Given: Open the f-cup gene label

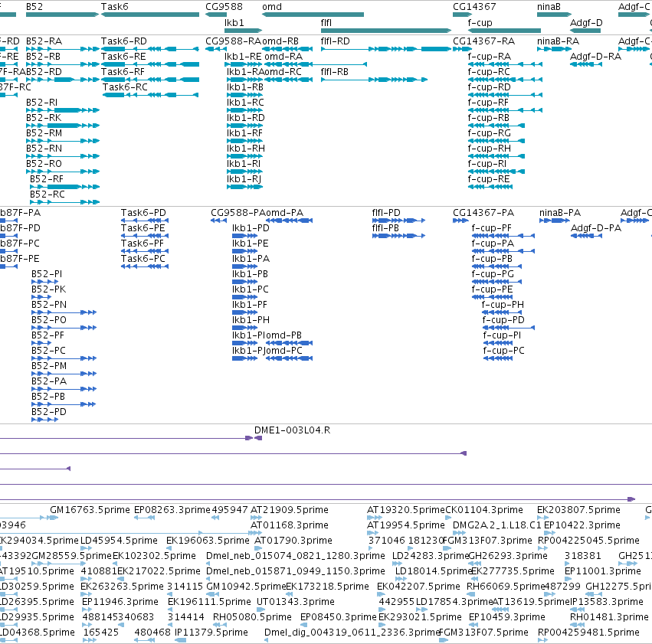Looking at the screenshot, I should tap(480, 23).
